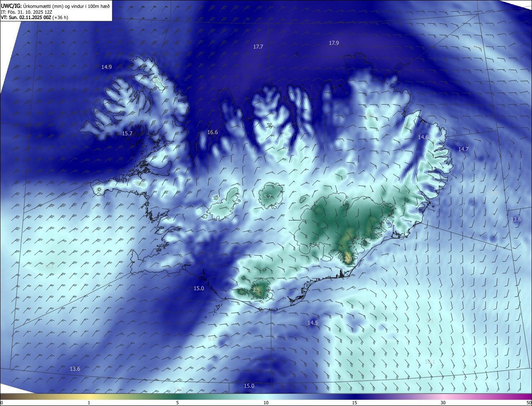532x406 pixels.
Task: Click the 5 tick on the colour scale
Action: (x=177, y=403)
